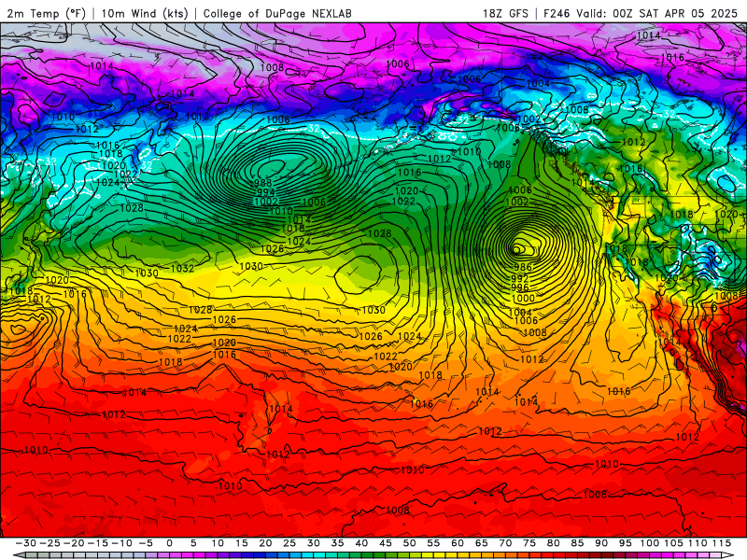
Task: Click the 988 isobar label on the map
Action: tap(262, 183)
